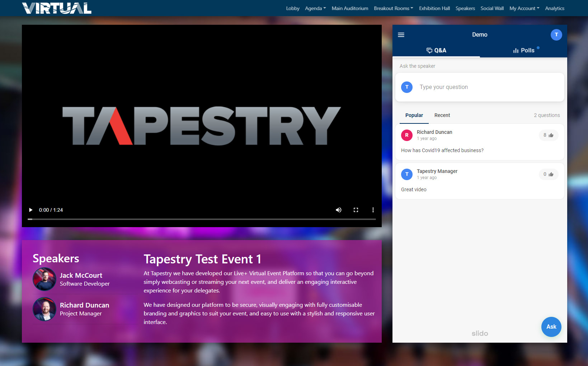Click the blue Ask button
Screen dimensions: 588x366
551,327
